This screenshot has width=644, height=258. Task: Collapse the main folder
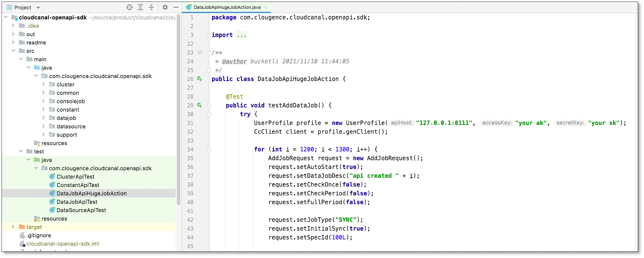[x=21, y=59]
